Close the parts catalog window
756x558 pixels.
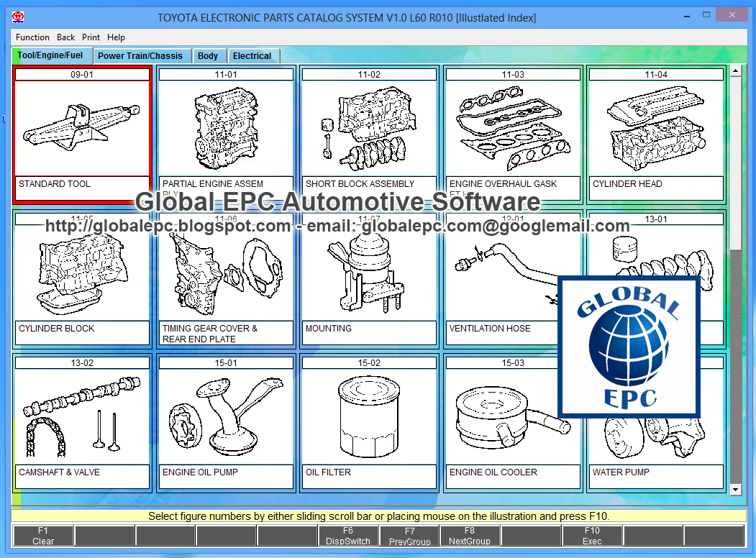click(732, 15)
